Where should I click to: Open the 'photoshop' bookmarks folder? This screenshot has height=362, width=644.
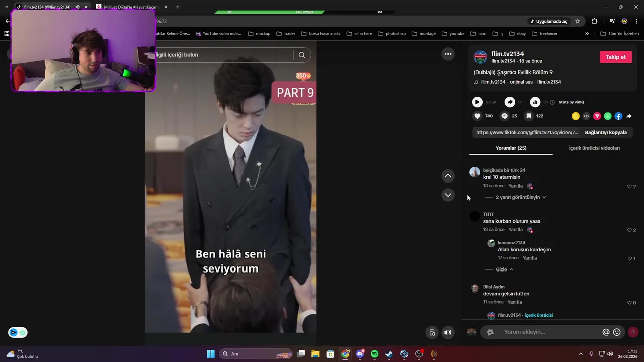pos(391,34)
